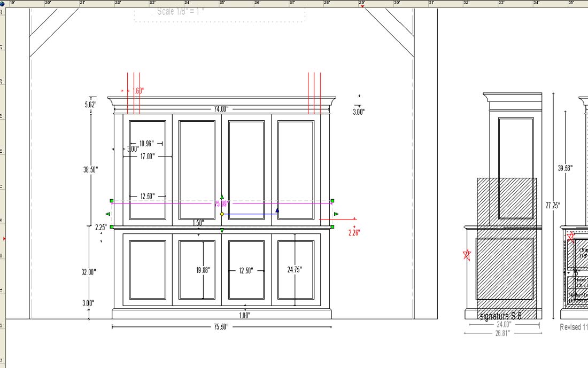588x368 pixels.
Task: Select the red triangle indicator on the left ruler
Action: [x=3, y=238]
